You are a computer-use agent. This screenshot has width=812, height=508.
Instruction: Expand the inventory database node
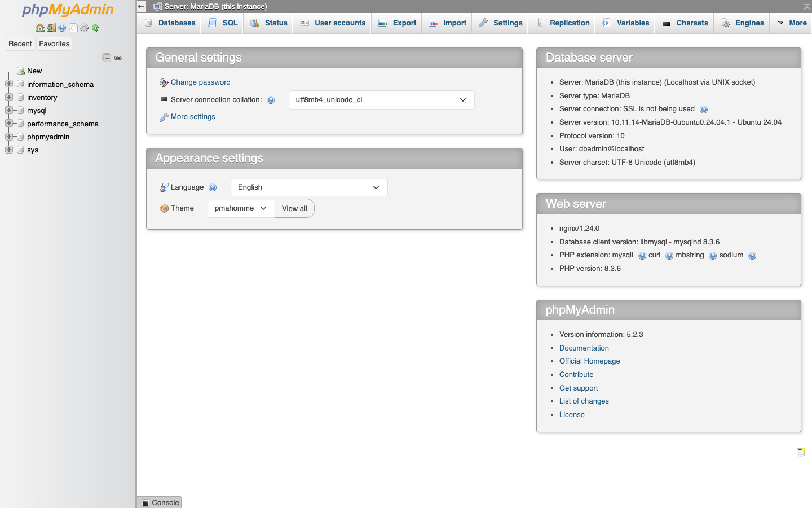(8, 97)
